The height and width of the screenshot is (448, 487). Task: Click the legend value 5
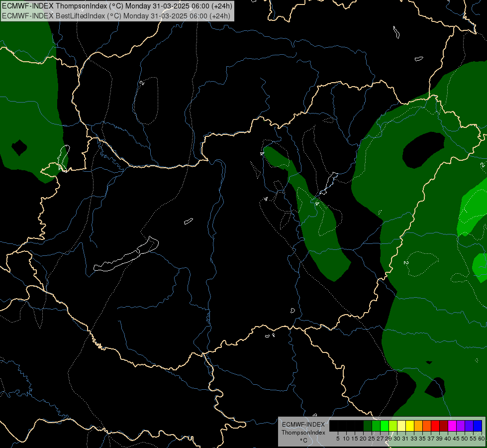click(338, 439)
